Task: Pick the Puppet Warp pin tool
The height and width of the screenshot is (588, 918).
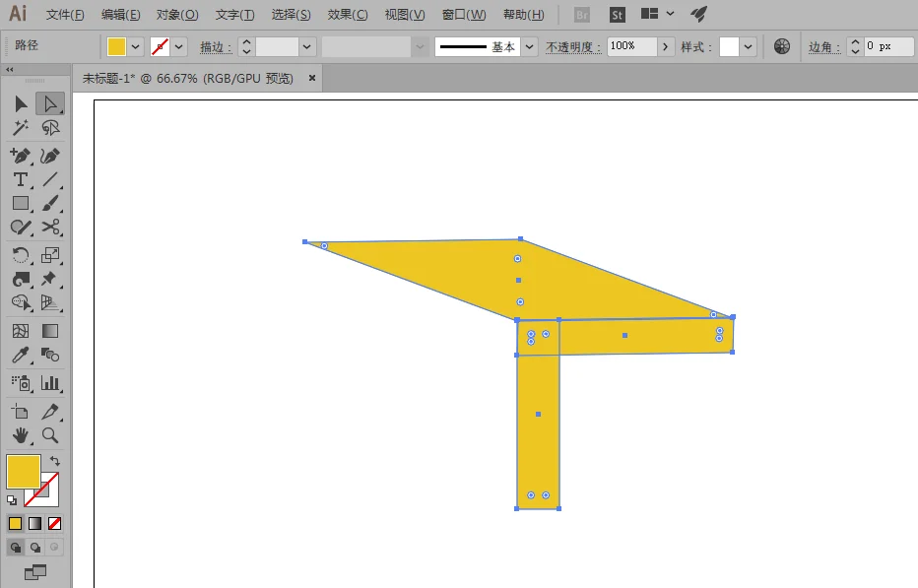Action: coord(50,279)
